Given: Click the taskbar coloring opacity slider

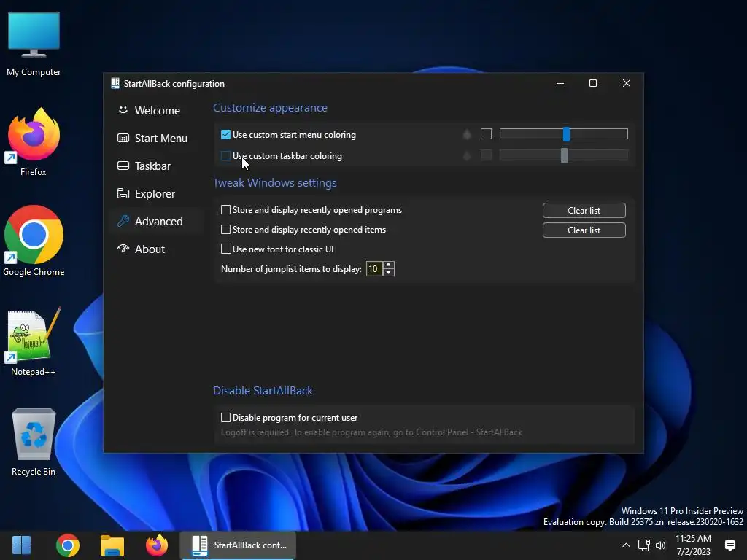Looking at the screenshot, I should (564, 155).
